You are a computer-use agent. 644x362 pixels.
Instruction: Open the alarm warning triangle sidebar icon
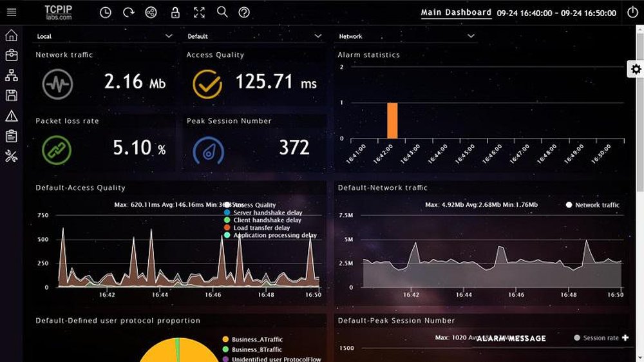point(12,116)
